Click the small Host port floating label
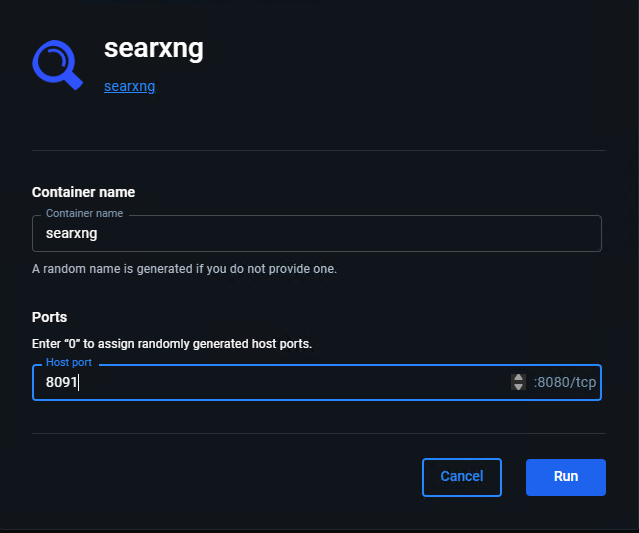639x533 pixels. [x=68, y=363]
